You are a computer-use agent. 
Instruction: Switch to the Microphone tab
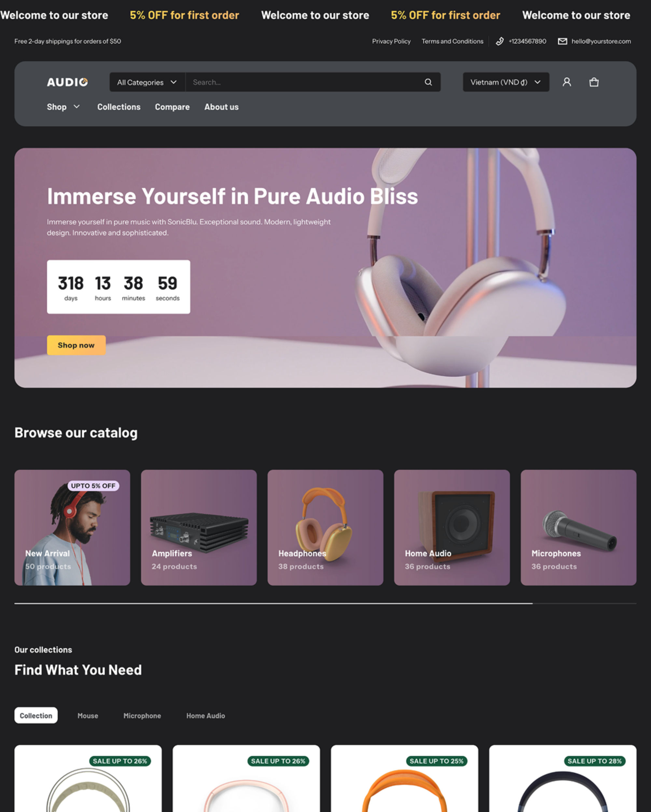coord(142,716)
